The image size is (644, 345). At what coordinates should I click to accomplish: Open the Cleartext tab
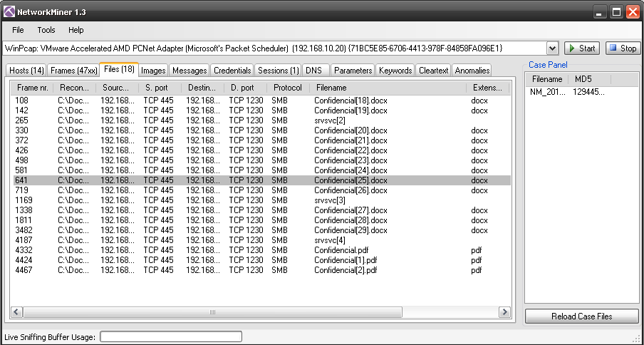click(x=433, y=71)
